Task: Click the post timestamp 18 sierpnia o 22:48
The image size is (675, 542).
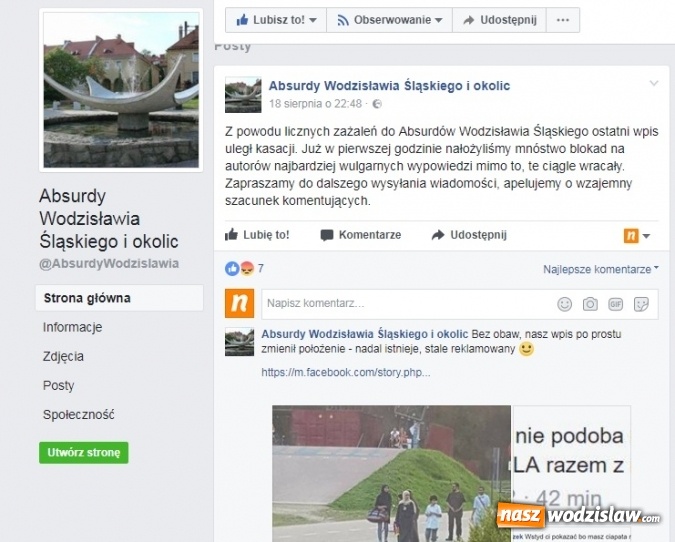Action: (315, 104)
